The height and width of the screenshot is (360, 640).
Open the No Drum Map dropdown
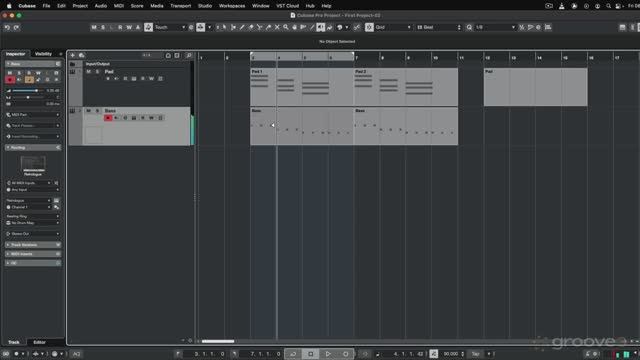[33, 223]
